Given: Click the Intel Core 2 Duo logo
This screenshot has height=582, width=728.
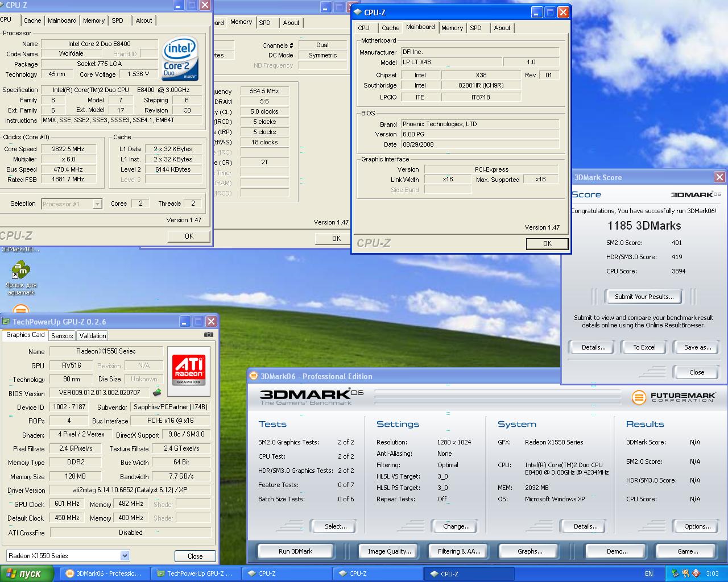Looking at the screenshot, I should point(179,59).
